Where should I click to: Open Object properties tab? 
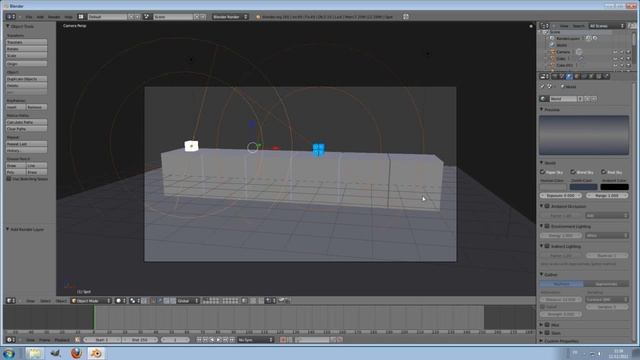(x=577, y=76)
